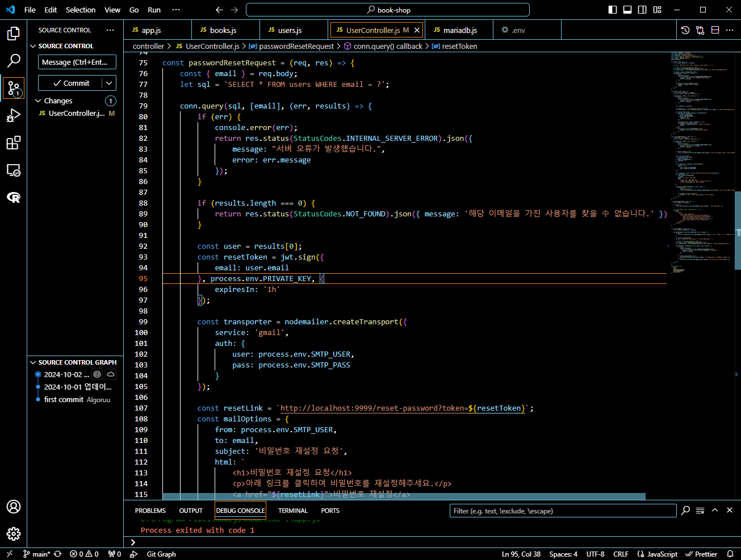
Task: Collapse the SOURCE CONTROL GRAPH section
Action: [x=32, y=362]
